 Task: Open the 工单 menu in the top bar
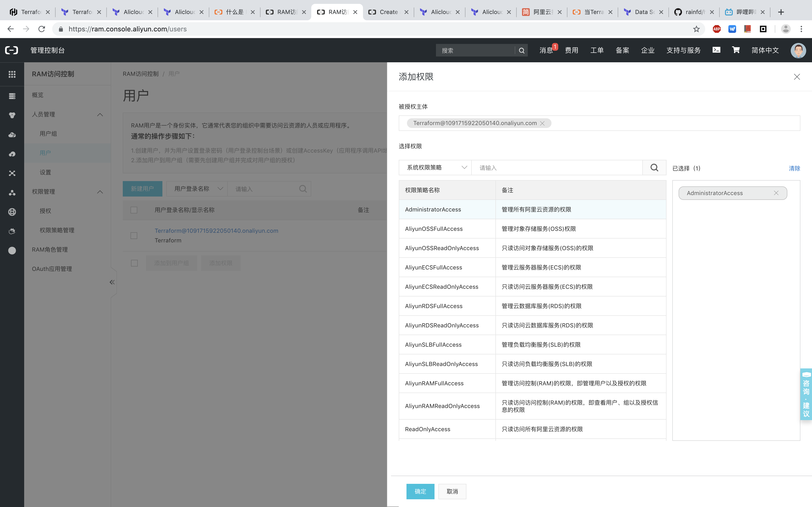pyautogui.click(x=597, y=50)
